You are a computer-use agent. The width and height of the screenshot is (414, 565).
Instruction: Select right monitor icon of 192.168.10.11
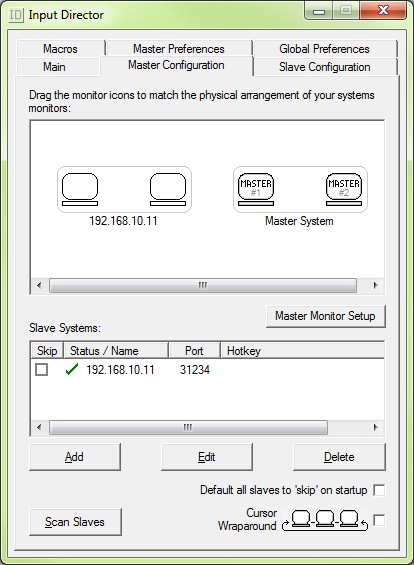tap(168, 190)
